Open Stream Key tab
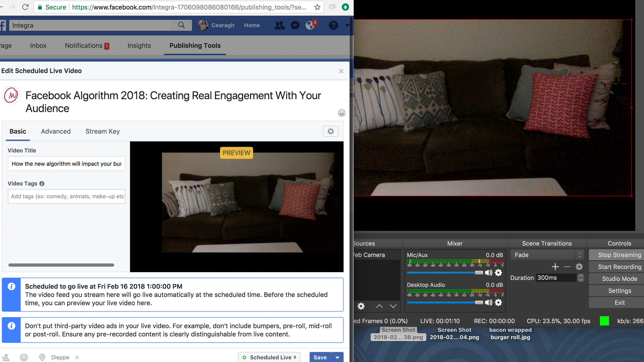Viewport: 644px width, 362px height. pyautogui.click(x=102, y=131)
